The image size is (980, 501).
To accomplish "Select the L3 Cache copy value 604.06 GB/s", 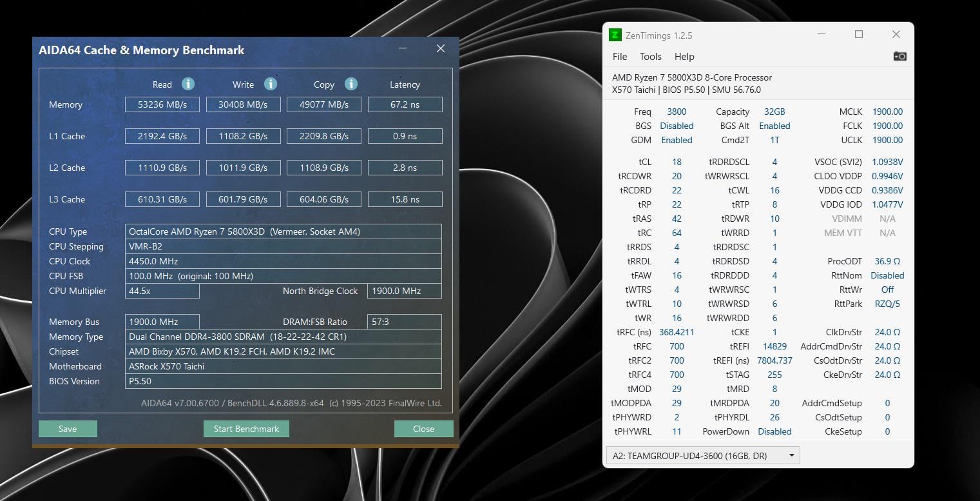I will tap(324, 199).
